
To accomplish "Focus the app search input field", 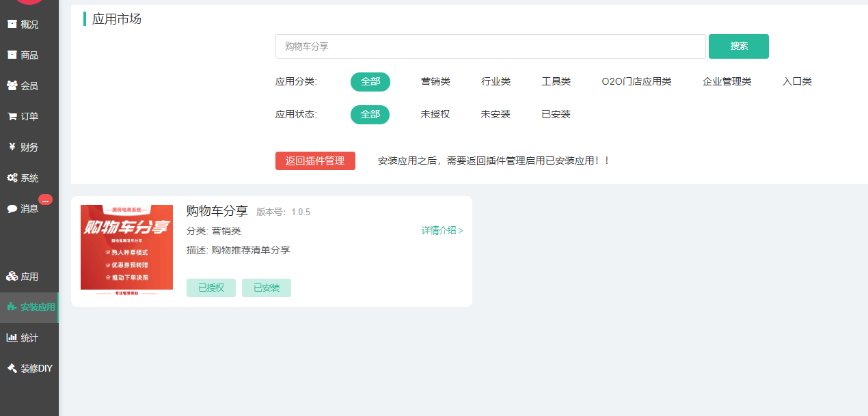I will click(490, 46).
